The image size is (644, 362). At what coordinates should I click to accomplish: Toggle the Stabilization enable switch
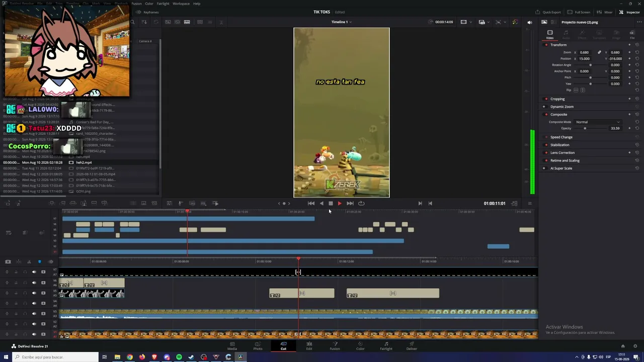[x=546, y=145]
